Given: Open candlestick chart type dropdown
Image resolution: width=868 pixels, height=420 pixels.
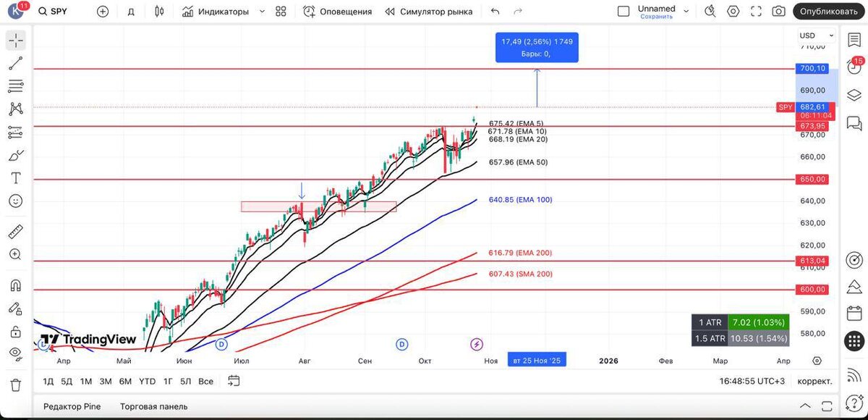Looking at the screenshot, I should click(161, 12).
